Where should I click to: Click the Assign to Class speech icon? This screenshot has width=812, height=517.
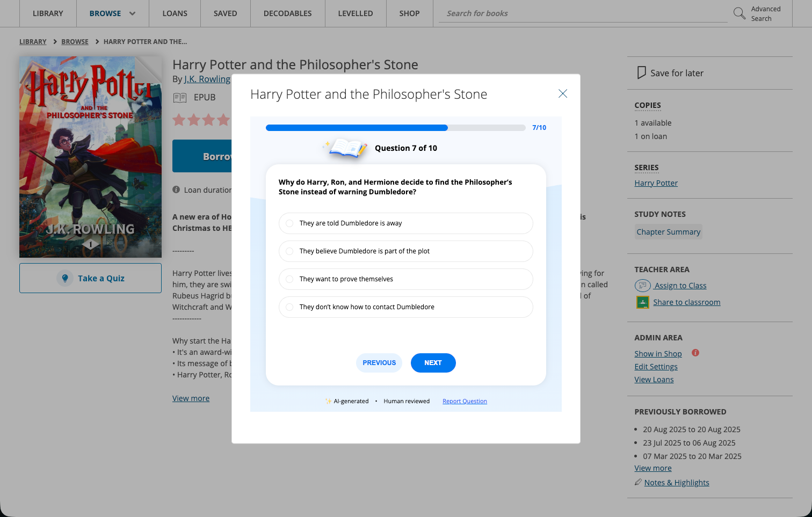(642, 286)
